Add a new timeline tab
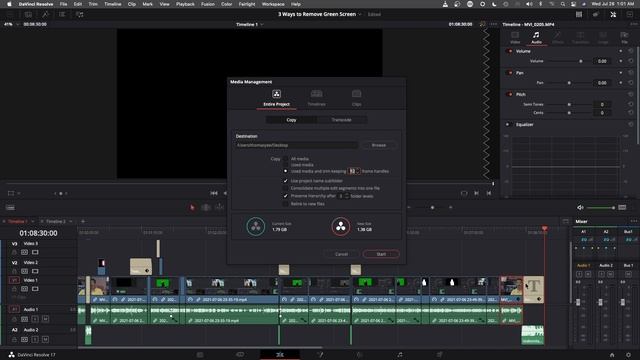640x360 pixels. (83, 222)
